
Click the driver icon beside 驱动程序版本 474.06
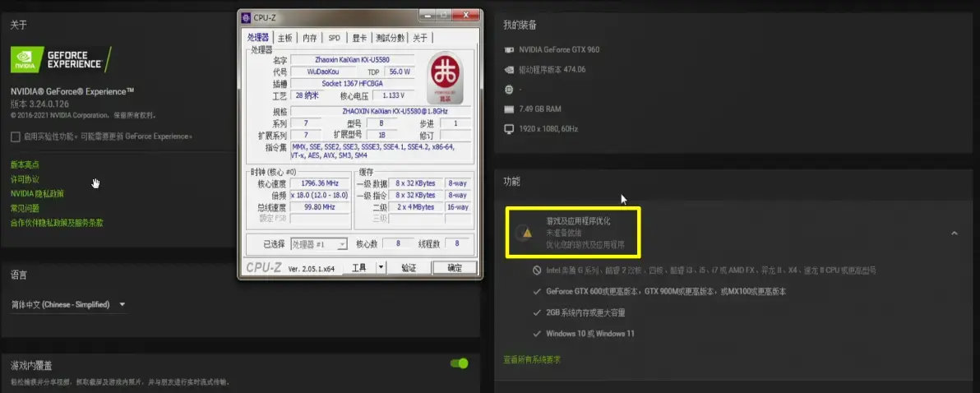pos(509,69)
